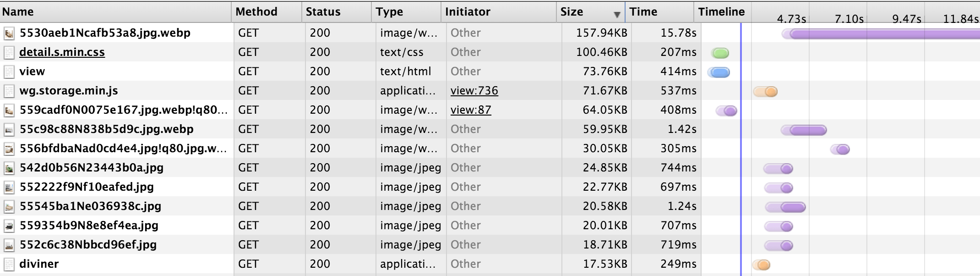Select the diviner request document icon
The height and width of the screenshot is (276, 980).
click(9, 264)
